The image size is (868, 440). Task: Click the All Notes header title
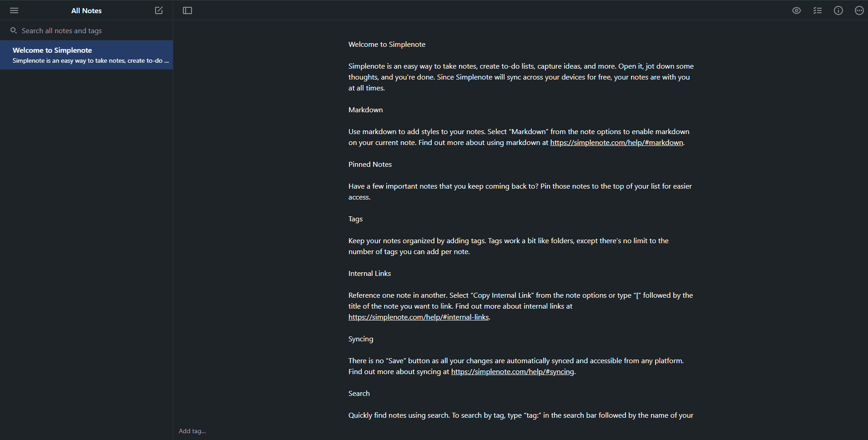click(86, 11)
